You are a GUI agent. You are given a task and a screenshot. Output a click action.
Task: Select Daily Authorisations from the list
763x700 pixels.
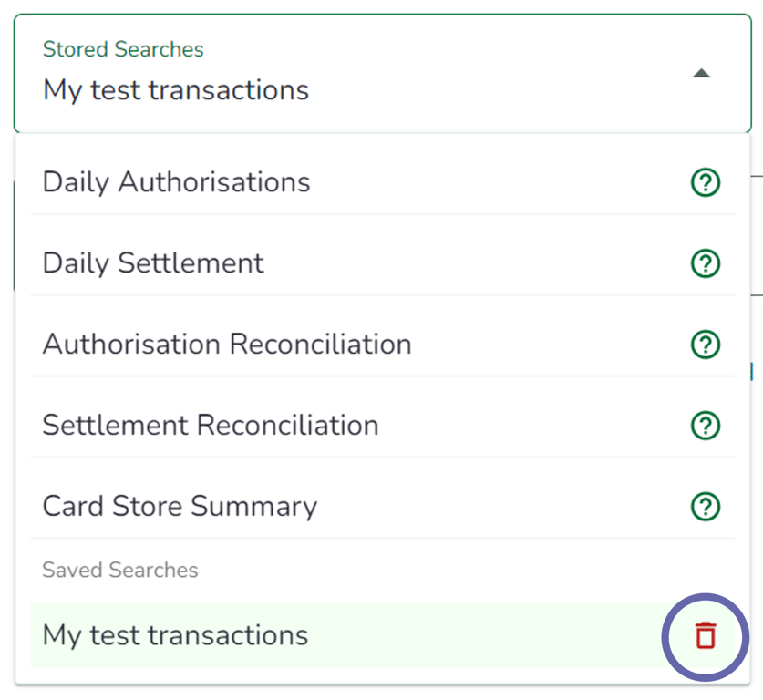(176, 182)
